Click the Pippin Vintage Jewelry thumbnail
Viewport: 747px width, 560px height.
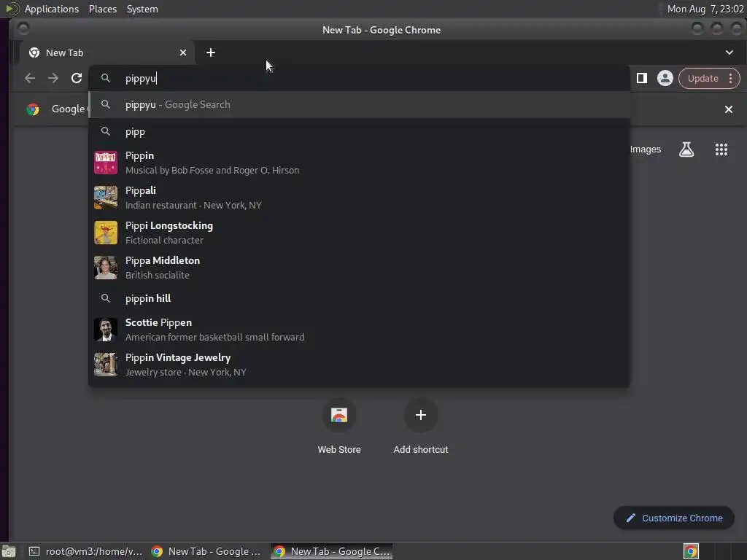point(106,365)
